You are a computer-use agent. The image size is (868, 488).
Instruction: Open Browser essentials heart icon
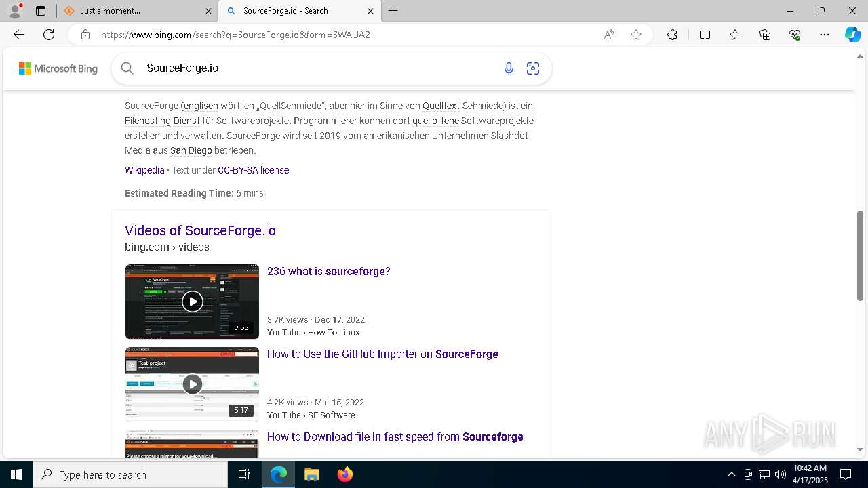795,35
